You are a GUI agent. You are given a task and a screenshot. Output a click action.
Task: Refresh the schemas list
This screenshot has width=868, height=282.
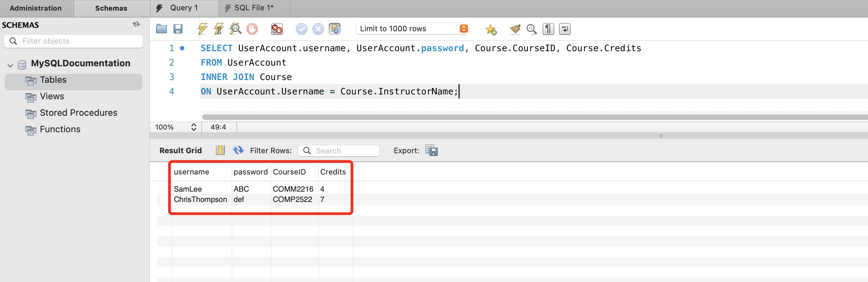pyautogui.click(x=136, y=24)
